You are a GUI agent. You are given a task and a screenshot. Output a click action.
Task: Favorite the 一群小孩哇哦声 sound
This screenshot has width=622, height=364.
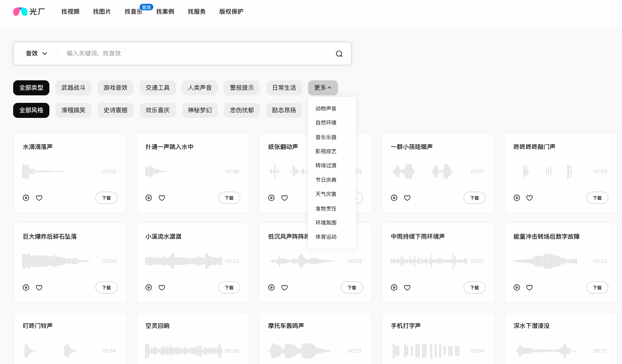click(x=407, y=198)
